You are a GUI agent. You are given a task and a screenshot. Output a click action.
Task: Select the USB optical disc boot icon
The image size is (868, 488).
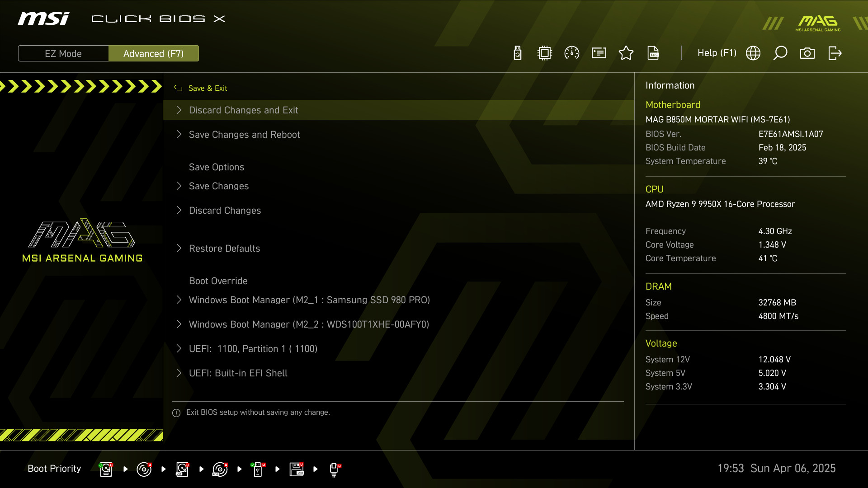point(220,469)
